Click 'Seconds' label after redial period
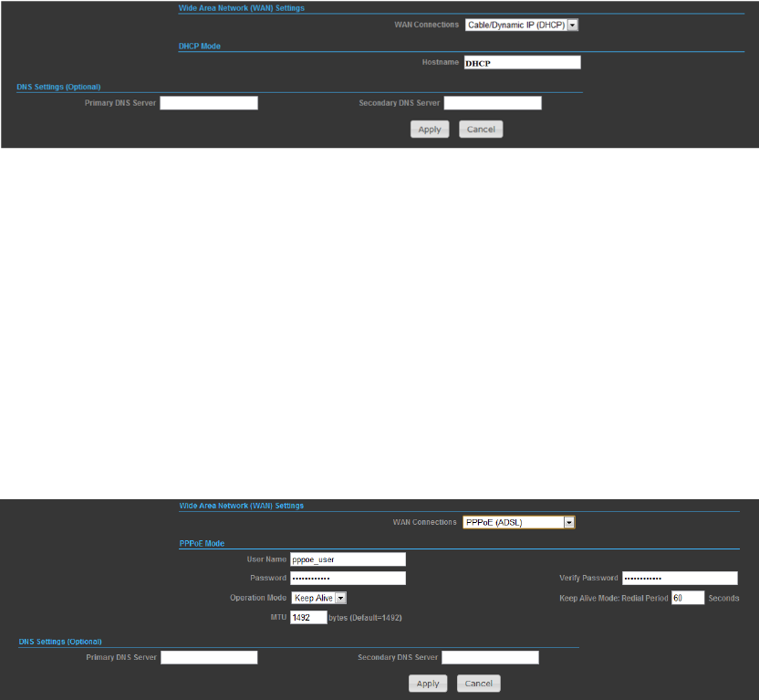This screenshot has height=700, width=759. click(723, 599)
